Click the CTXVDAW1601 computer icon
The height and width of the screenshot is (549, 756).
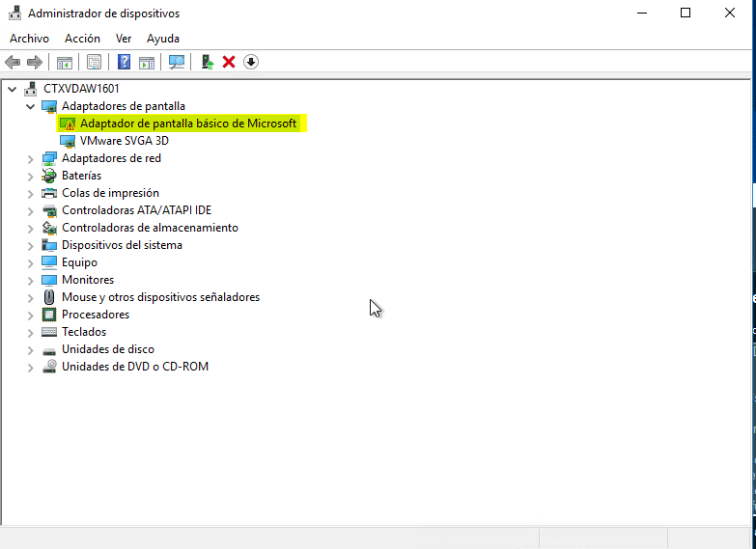click(x=31, y=89)
